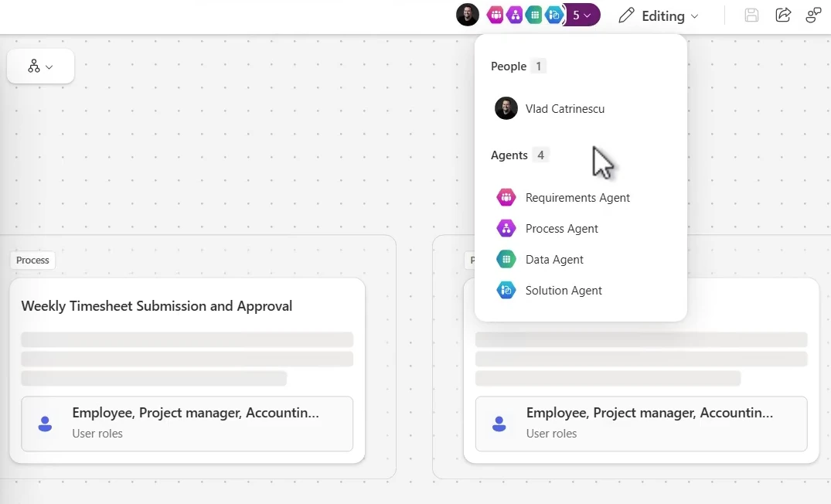Select Requirements Agent in Agents list
831x504 pixels.
pyautogui.click(x=581, y=198)
